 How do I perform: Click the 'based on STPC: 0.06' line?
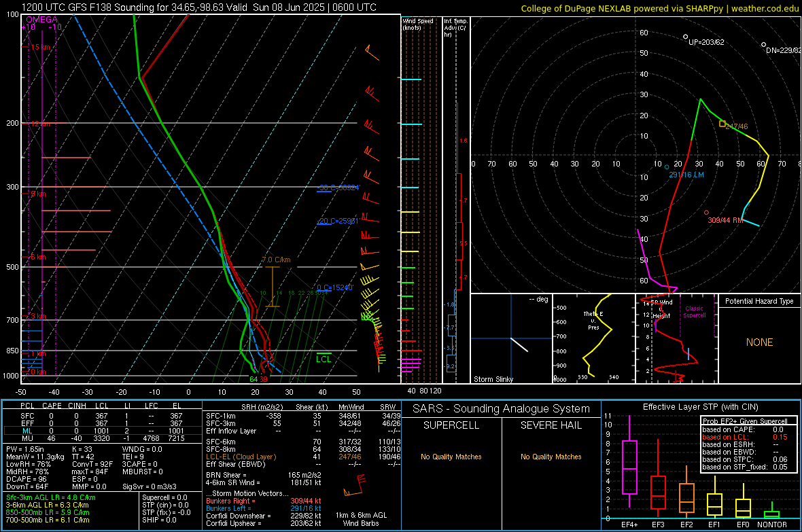(x=745, y=459)
